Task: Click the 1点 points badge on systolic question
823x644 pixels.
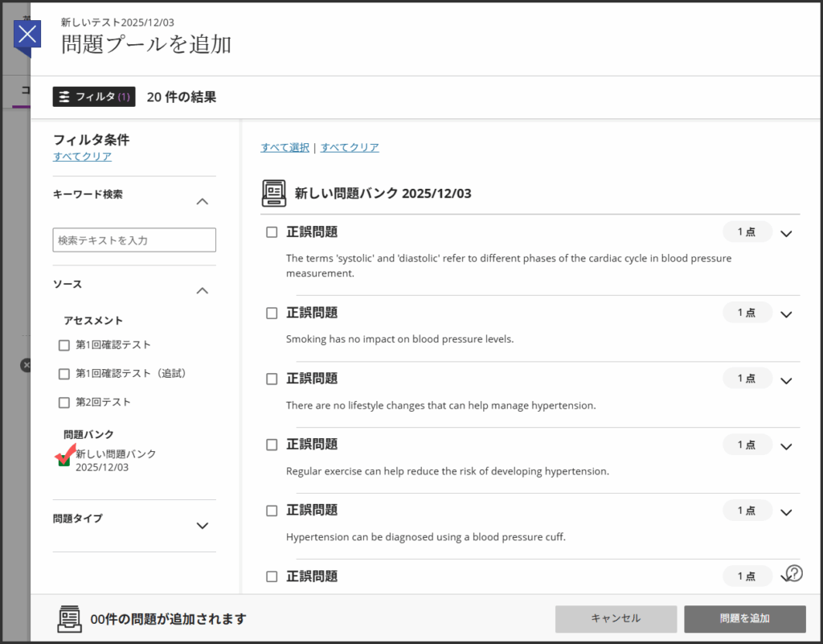Action: point(747,232)
